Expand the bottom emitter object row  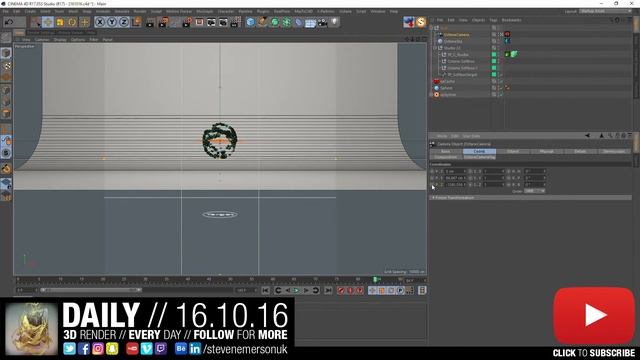(431, 95)
